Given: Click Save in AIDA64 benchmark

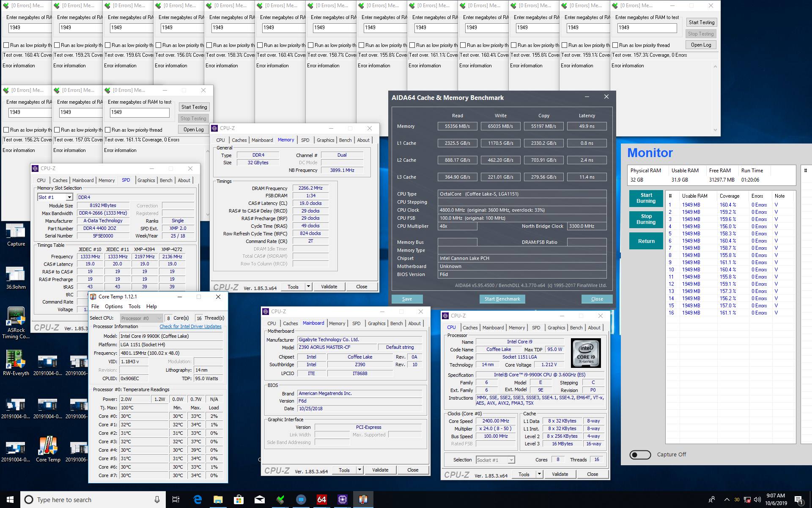Looking at the screenshot, I should pos(407,299).
